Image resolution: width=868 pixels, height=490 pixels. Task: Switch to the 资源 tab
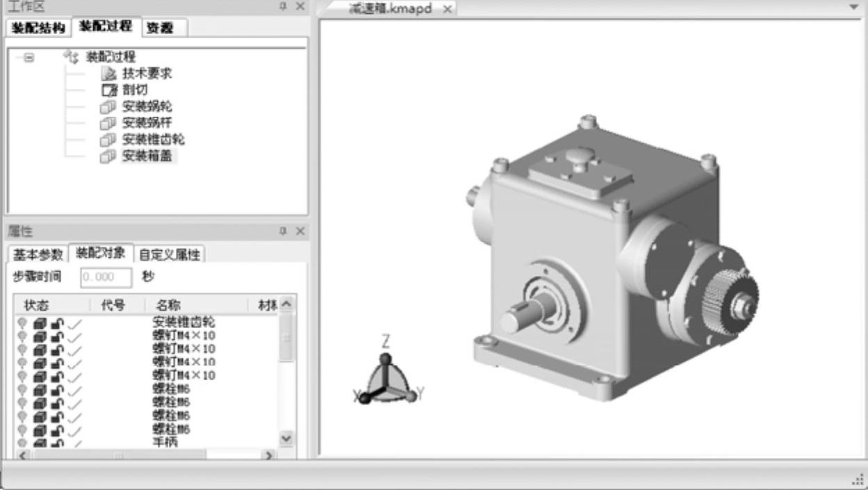(x=160, y=28)
